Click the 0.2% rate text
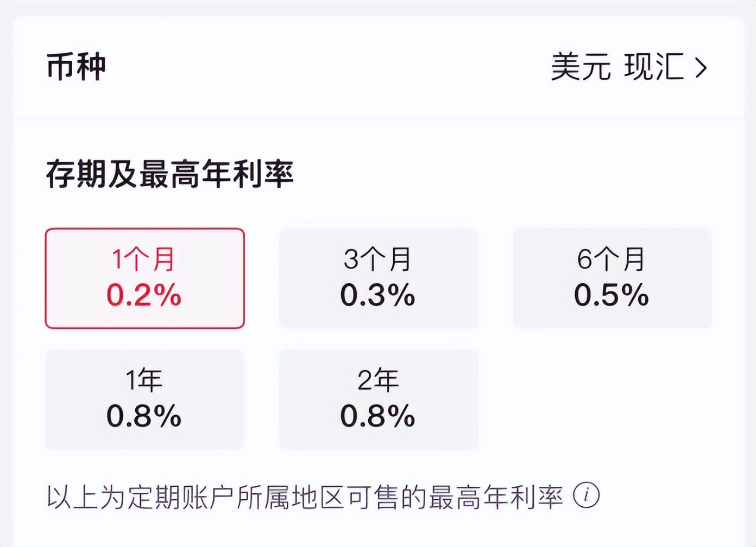This screenshot has width=756, height=547. (x=143, y=296)
